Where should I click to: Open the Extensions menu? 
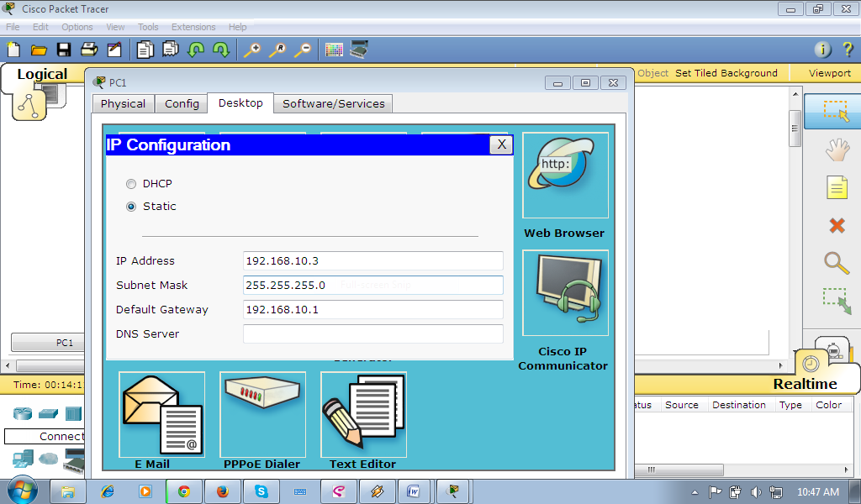[x=193, y=26]
